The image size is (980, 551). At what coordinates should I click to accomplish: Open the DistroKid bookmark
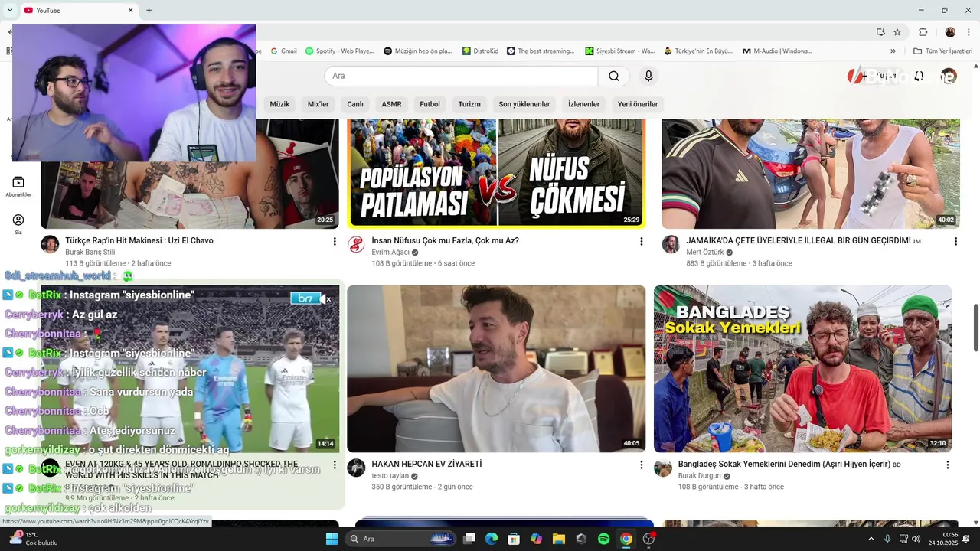click(x=481, y=51)
